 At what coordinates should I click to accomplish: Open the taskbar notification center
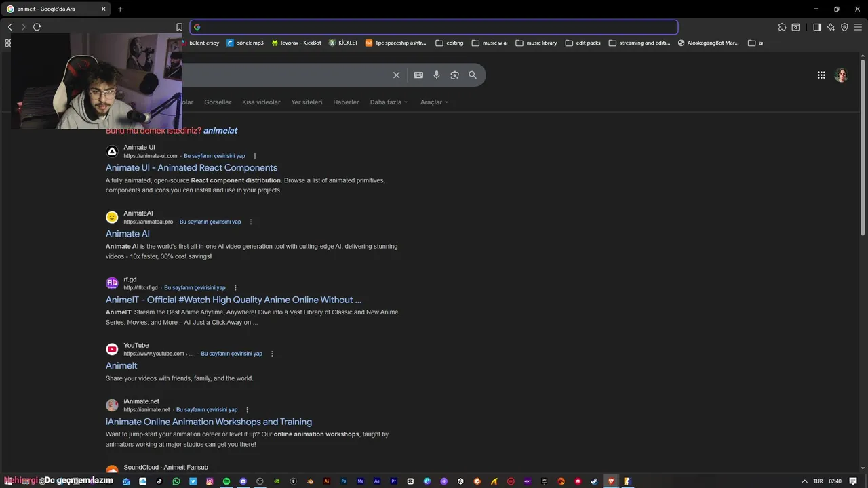tap(853, 481)
